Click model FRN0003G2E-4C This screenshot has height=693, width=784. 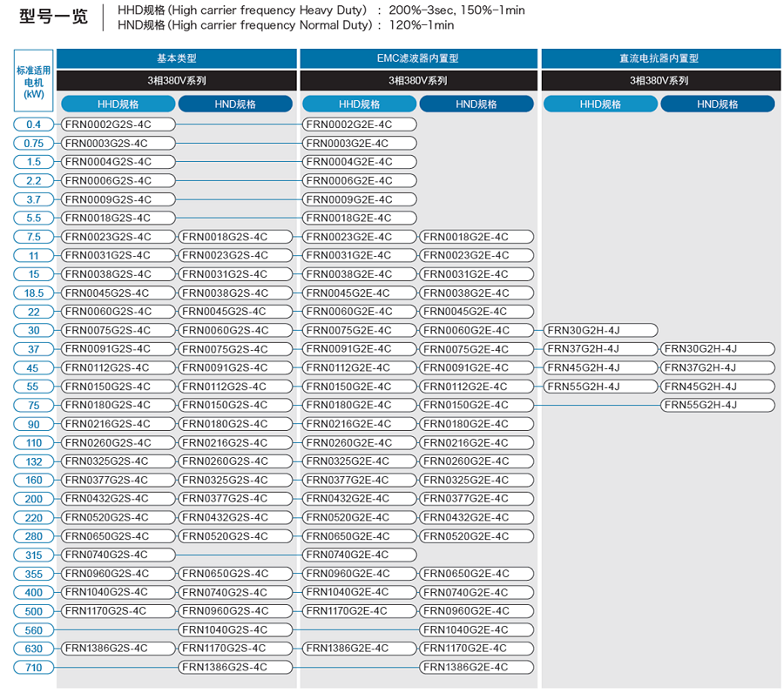(x=359, y=144)
